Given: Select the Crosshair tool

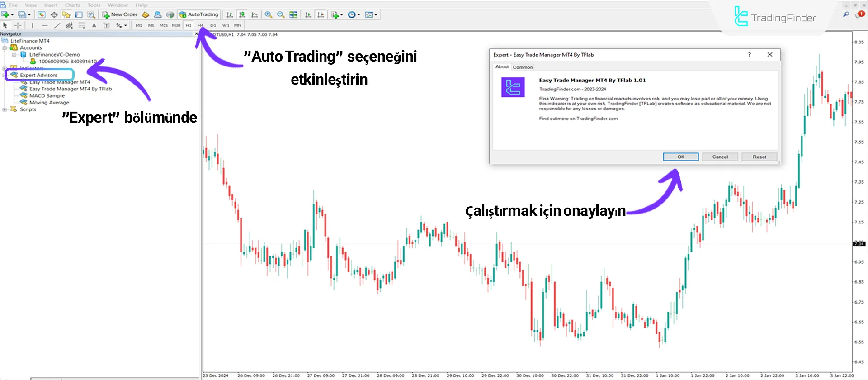Looking at the screenshot, I should (18, 25).
